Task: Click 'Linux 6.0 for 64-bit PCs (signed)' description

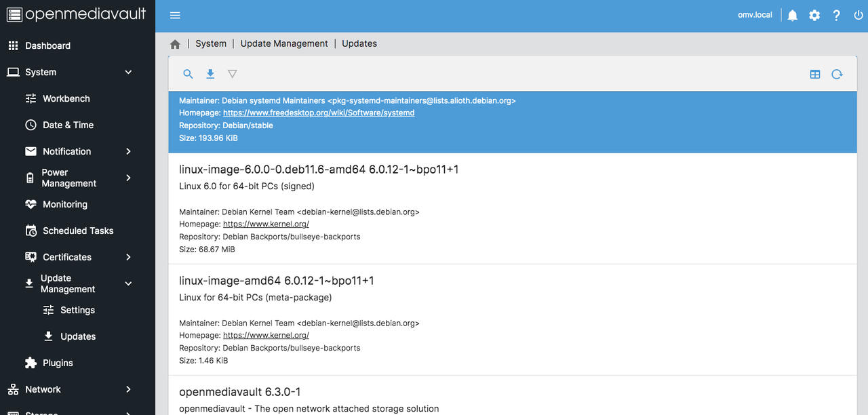Action: coord(247,186)
